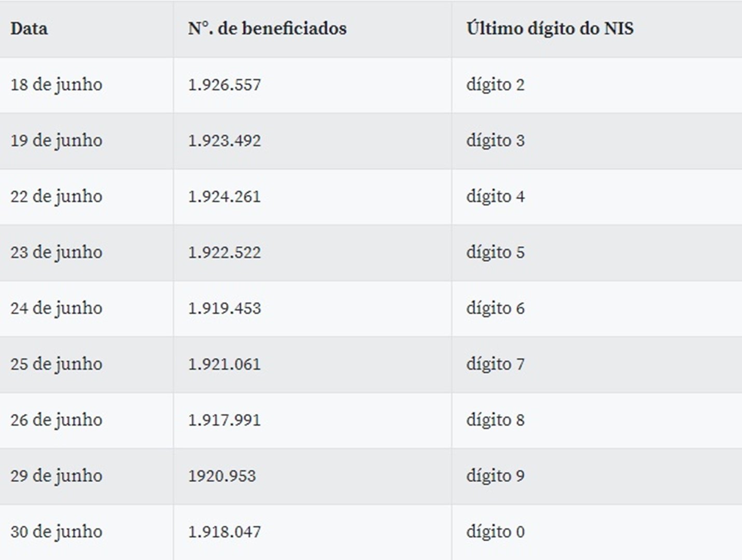Screen dimensions: 742x560
Task: Click the beneficiary count 1.917.991
Action: (x=224, y=420)
